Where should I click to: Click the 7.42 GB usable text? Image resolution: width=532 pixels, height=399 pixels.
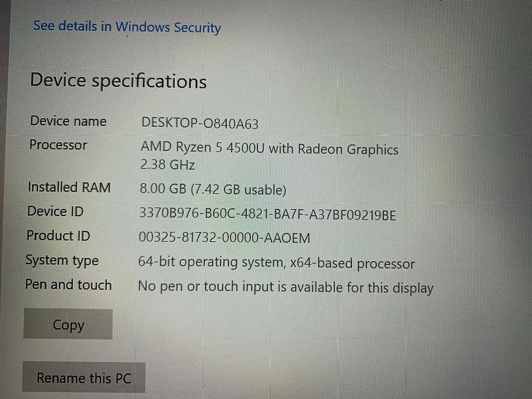(238, 190)
